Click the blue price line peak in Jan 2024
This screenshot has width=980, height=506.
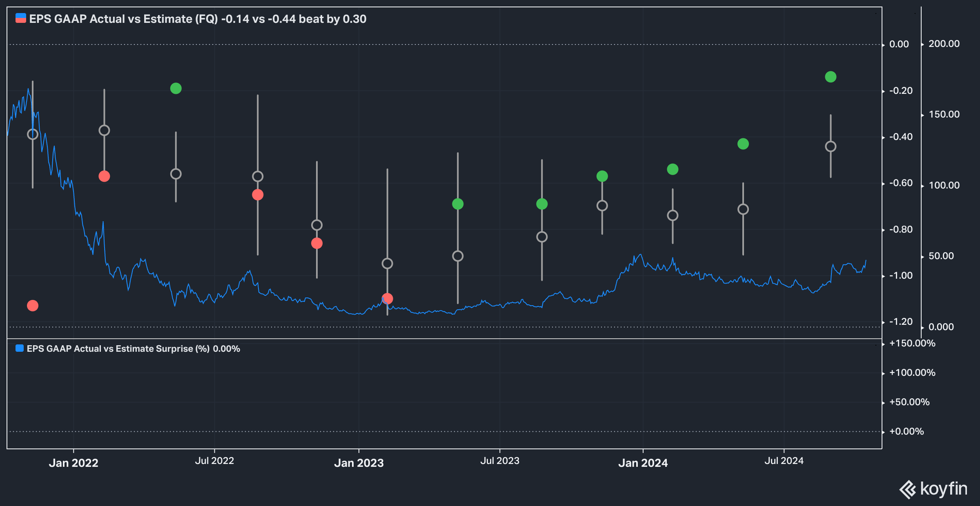click(641, 255)
